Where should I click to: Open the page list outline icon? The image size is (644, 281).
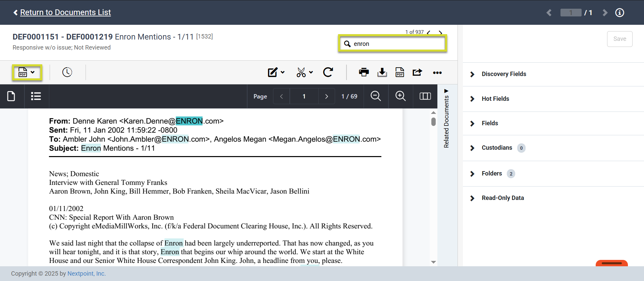36,96
